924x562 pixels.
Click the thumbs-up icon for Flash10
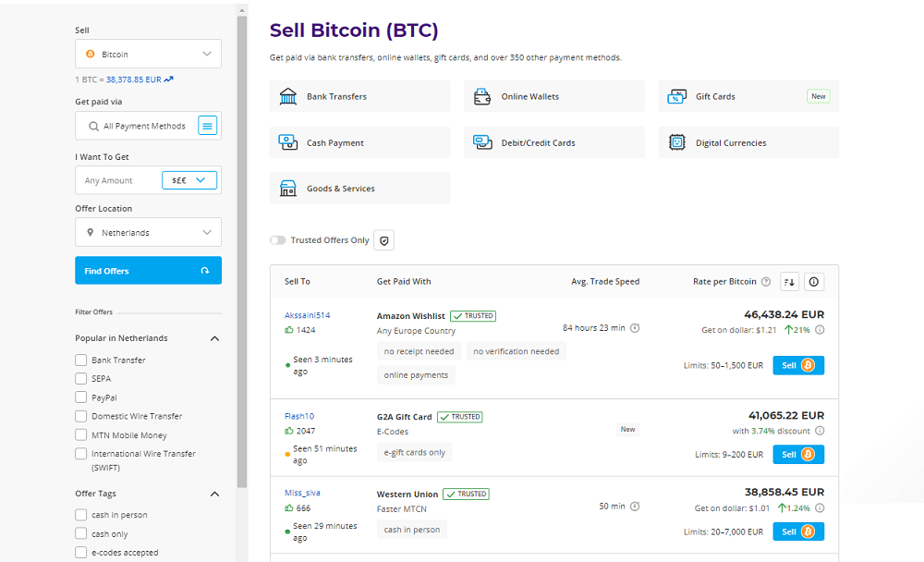click(x=288, y=431)
